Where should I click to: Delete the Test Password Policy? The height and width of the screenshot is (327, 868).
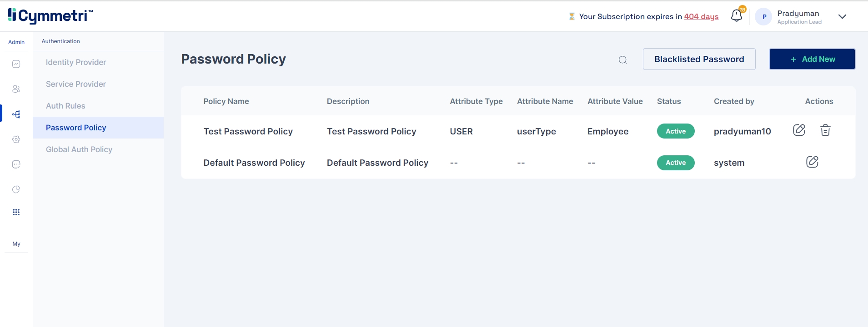coord(825,130)
